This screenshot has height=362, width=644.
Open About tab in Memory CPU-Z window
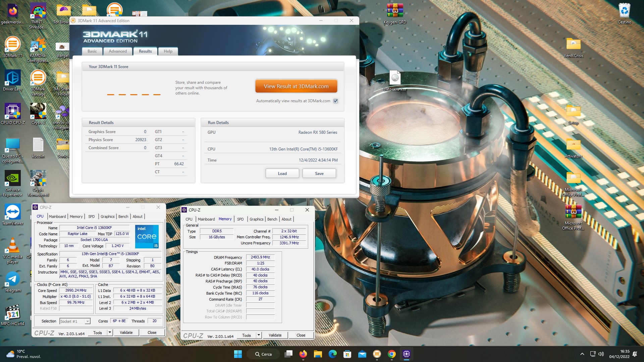(286, 219)
